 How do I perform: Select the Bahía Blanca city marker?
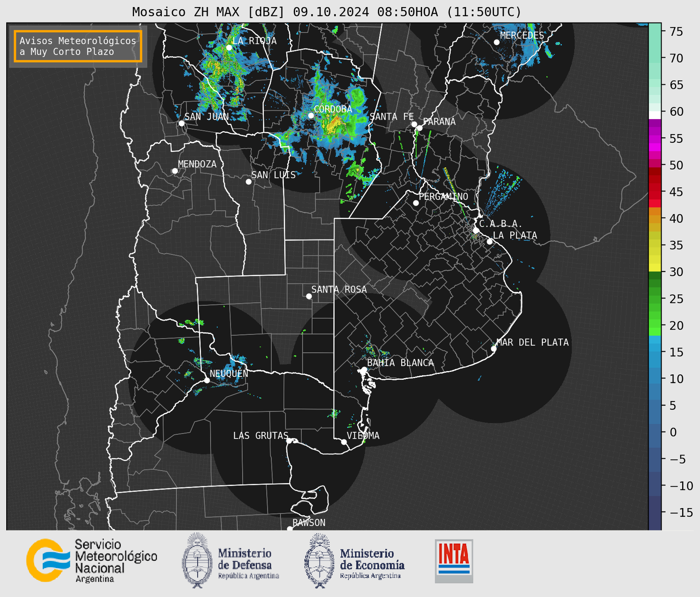coord(364,369)
